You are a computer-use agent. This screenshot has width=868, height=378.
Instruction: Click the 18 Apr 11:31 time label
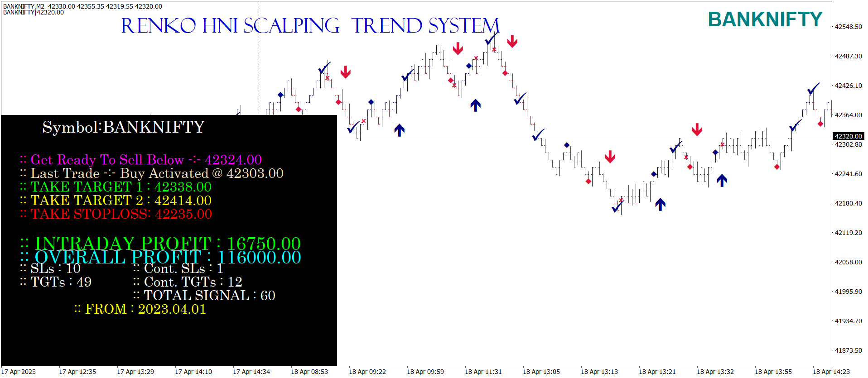pyautogui.click(x=483, y=372)
